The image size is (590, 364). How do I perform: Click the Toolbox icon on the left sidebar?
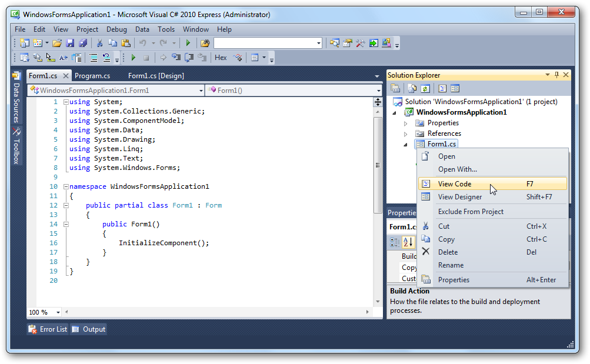click(x=16, y=146)
